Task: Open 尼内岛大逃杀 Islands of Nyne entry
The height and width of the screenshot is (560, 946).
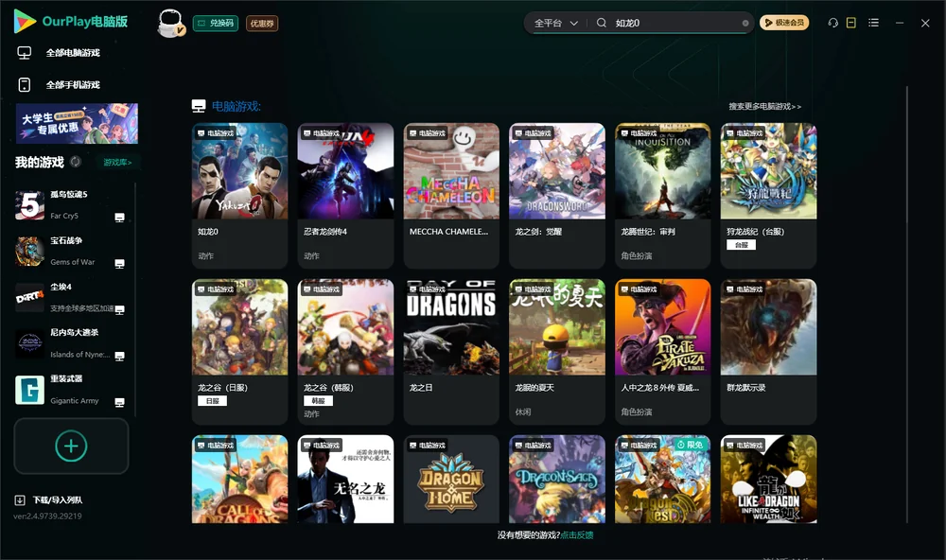Action: coord(71,343)
